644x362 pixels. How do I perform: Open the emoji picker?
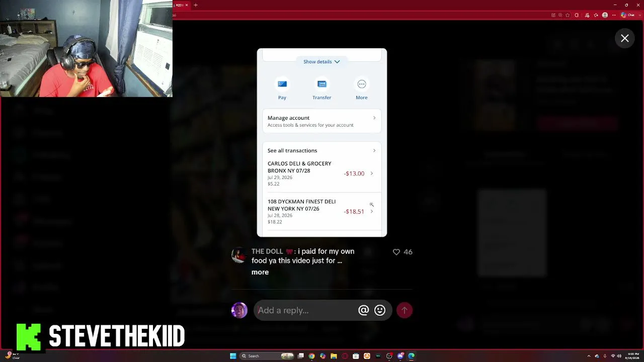(380, 310)
